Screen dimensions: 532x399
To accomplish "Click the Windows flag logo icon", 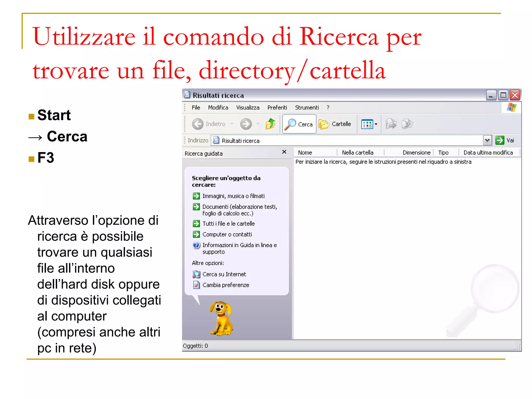I will point(511,107).
